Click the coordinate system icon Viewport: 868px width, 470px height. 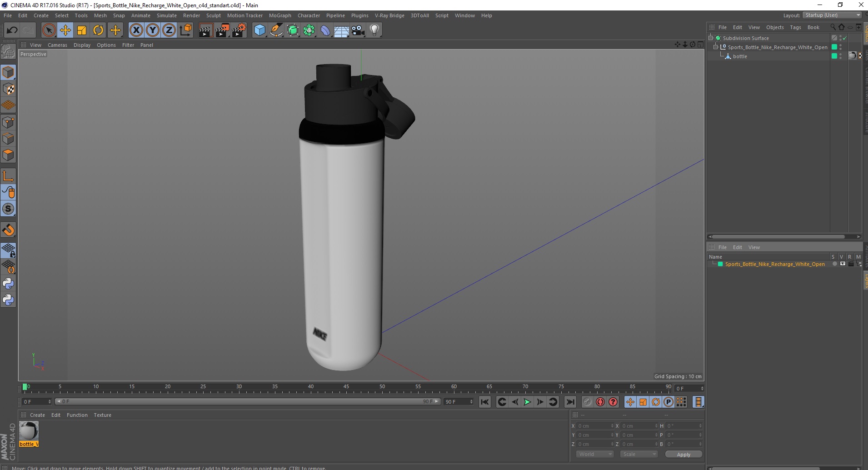point(185,30)
